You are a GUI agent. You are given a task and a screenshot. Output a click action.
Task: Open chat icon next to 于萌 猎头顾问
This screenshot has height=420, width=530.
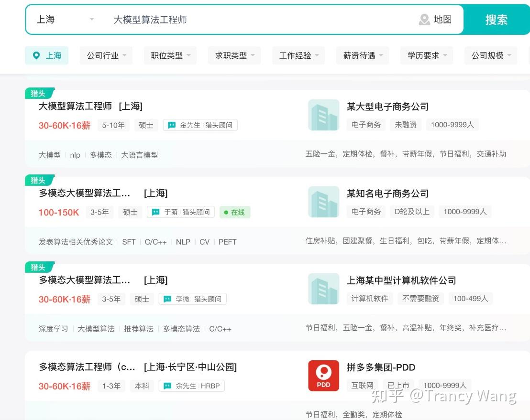click(156, 212)
